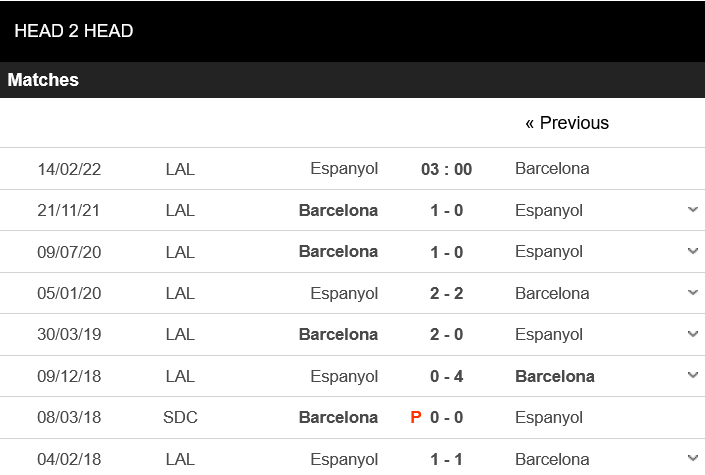Screen dimensions: 705x475
Task: Click the 1 - 0 score on 21/11/21
Action: tap(446, 210)
